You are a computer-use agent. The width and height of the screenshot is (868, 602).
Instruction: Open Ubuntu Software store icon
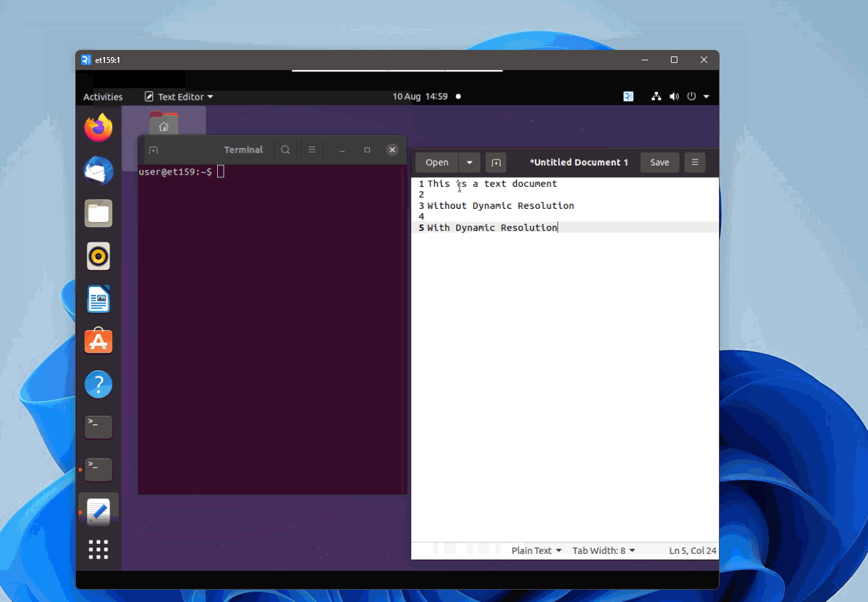point(99,341)
